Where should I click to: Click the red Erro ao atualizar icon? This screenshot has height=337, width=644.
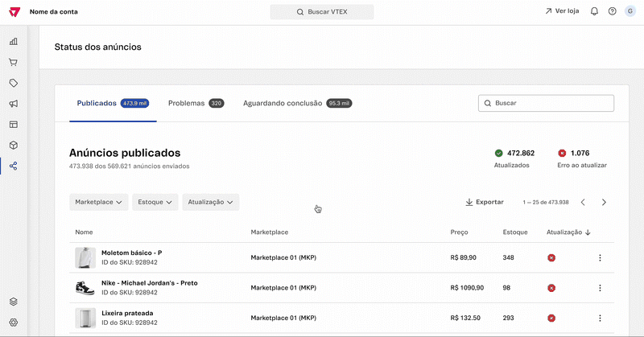click(x=562, y=153)
